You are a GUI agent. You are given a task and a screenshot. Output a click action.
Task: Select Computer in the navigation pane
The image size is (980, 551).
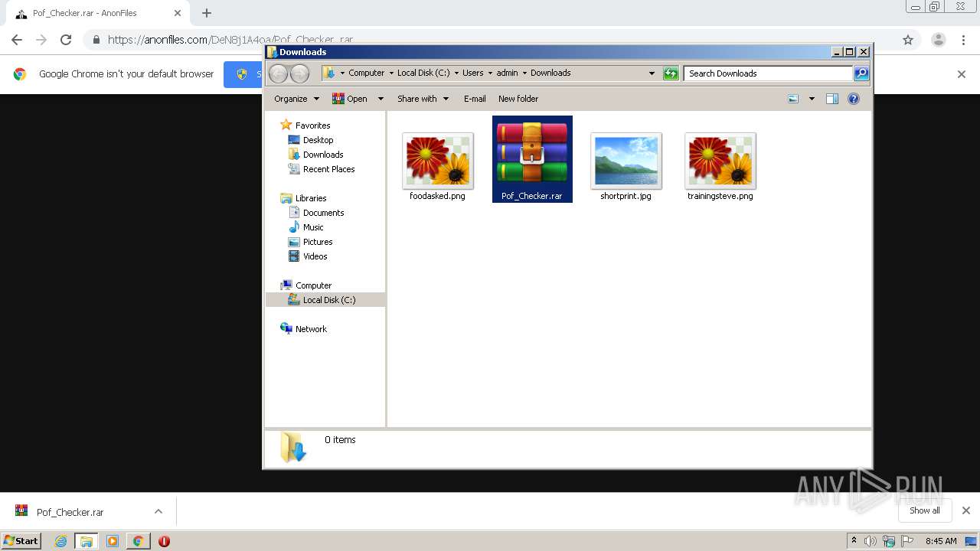[305, 285]
